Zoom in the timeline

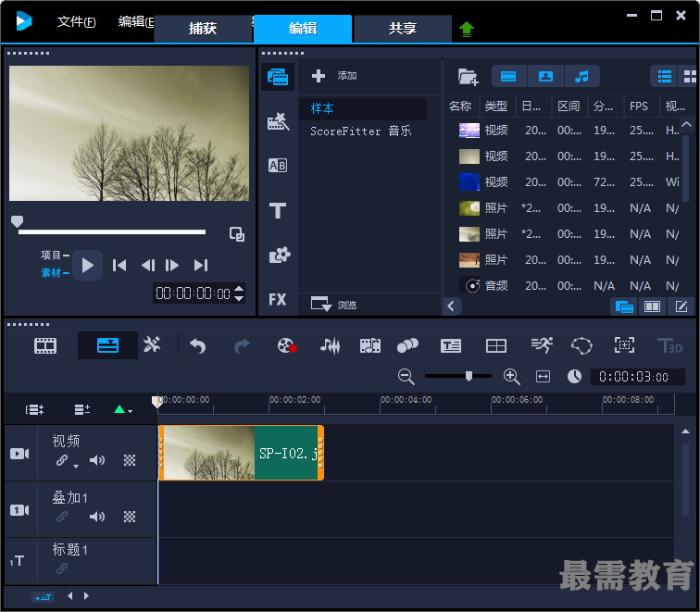tap(512, 377)
